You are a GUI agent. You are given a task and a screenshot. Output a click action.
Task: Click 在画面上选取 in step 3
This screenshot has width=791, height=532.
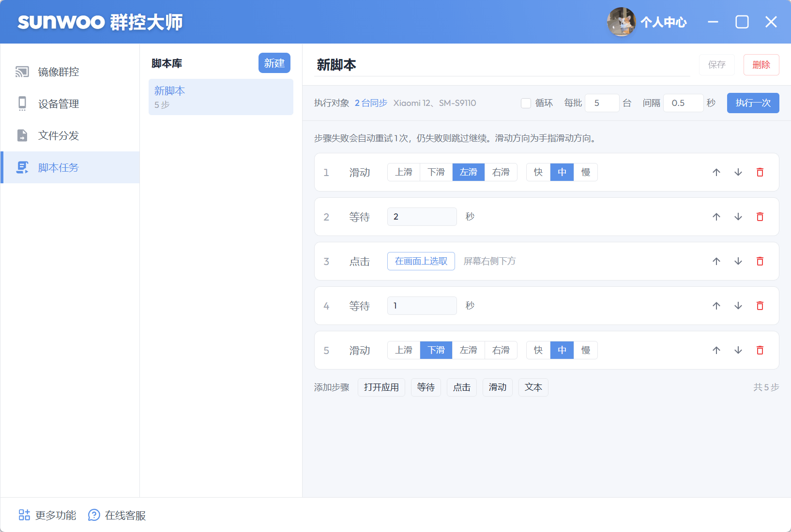tap(421, 261)
